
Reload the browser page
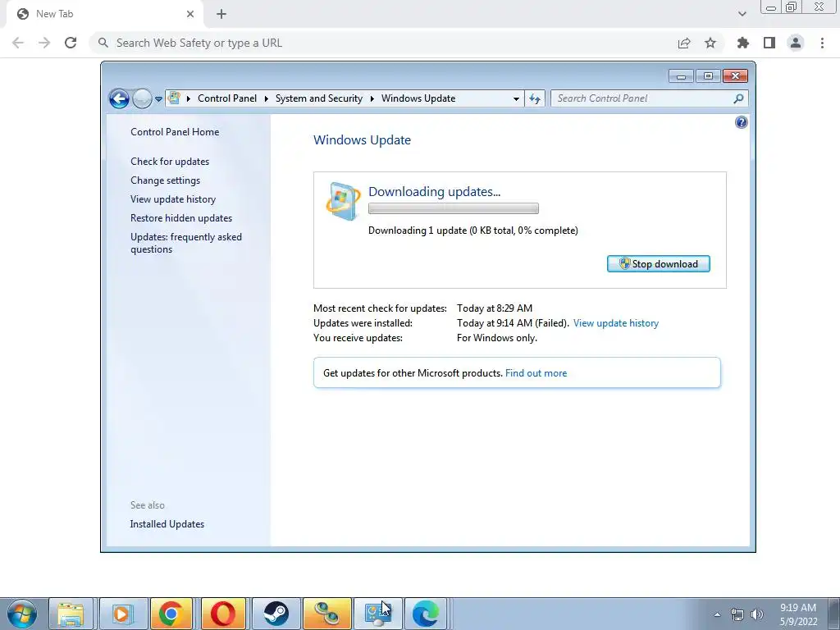71,43
